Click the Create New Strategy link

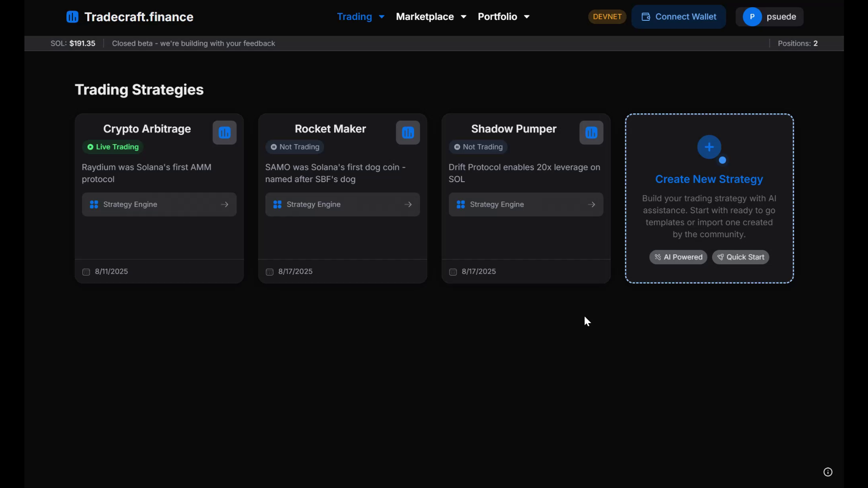coord(709,179)
